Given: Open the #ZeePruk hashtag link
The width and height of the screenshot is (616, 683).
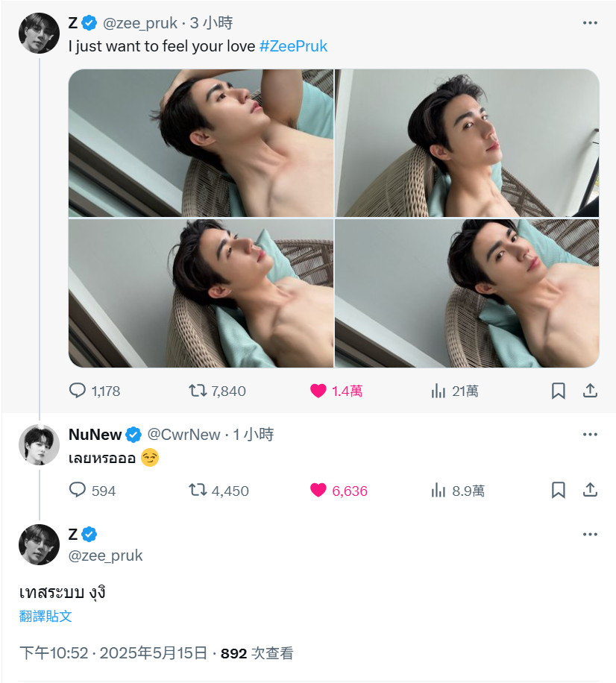Looking at the screenshot, I should coord(293,46).
